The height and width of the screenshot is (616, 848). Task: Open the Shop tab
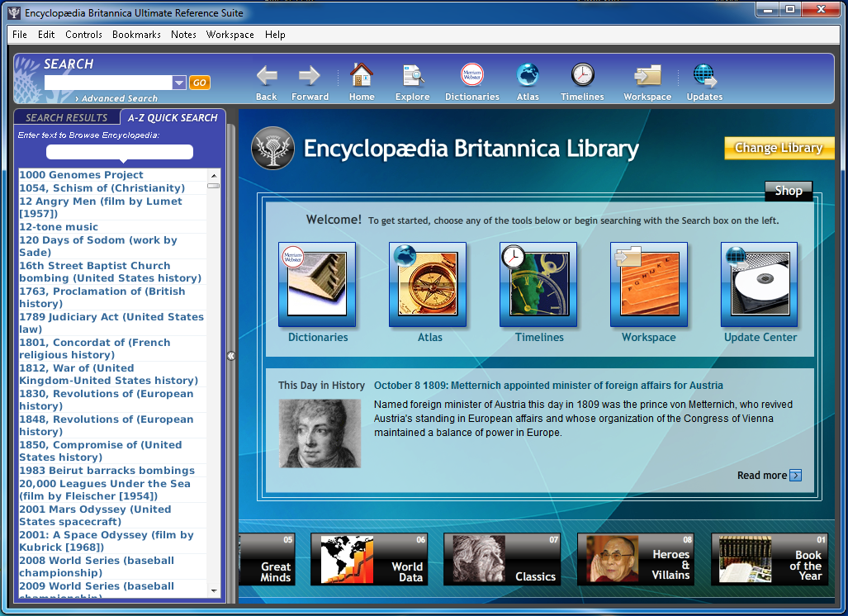(x=789, y=191)
